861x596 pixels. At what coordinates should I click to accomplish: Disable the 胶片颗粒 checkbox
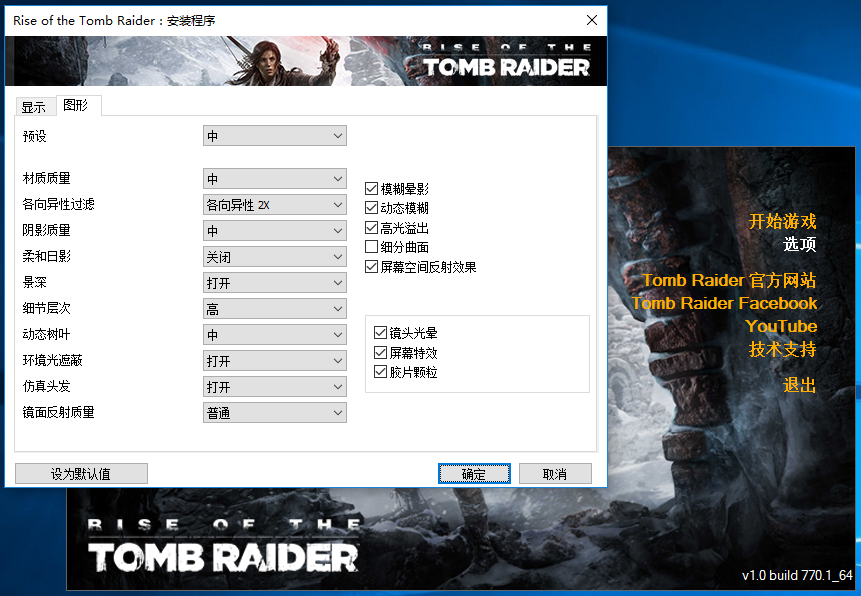click(381, 372)
